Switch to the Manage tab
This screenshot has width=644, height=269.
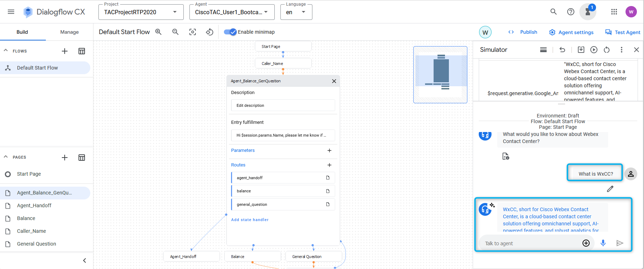[70, 32]
